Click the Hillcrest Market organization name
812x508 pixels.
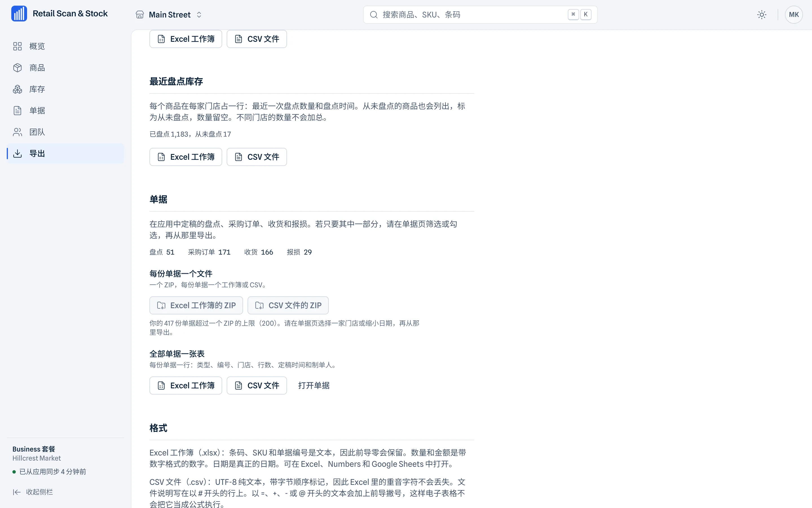(37, 458)
